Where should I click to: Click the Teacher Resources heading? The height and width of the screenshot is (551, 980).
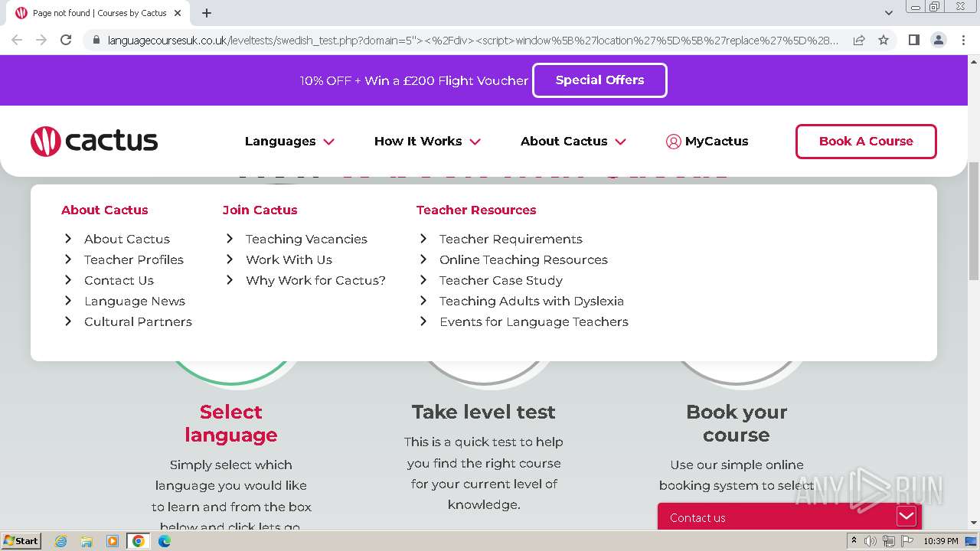click(x=476, y=210)
